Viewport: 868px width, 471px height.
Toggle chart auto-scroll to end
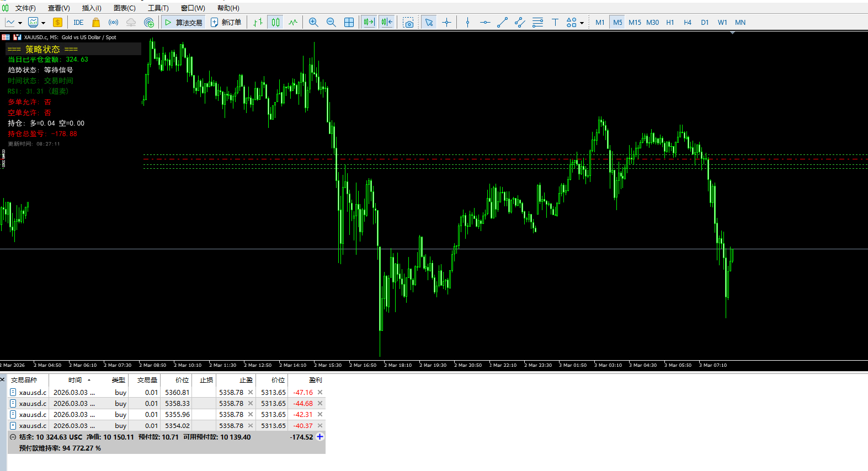click(369, 22)
